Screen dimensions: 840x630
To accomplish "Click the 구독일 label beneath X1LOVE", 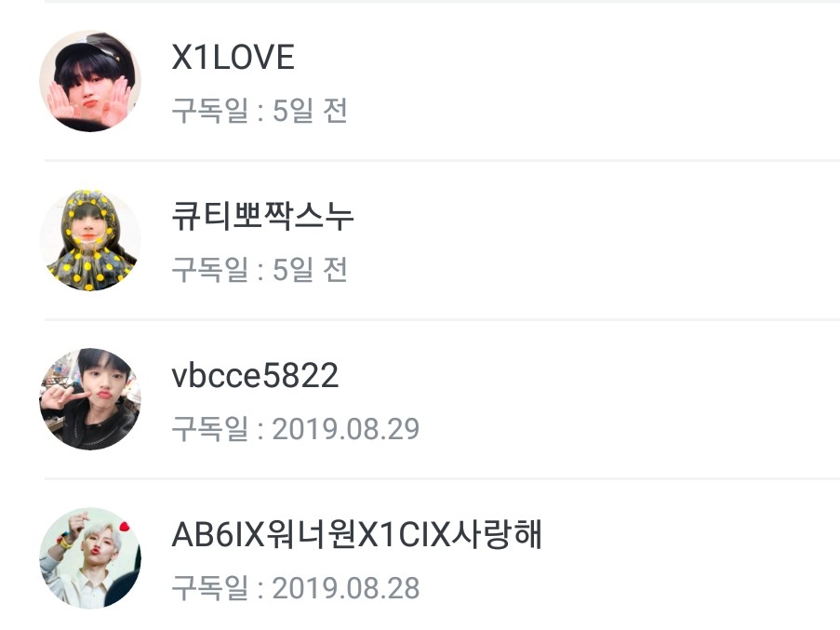I will tap(210, 111).
